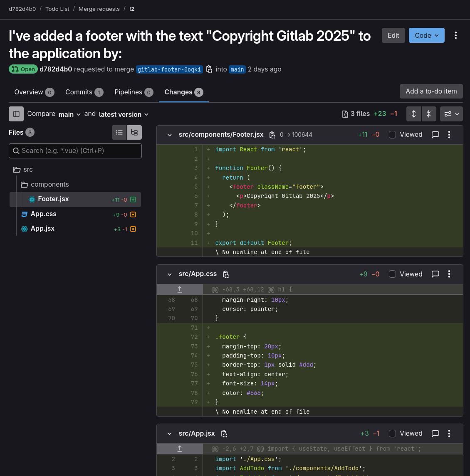This screenshot has height=476, width=470.
Task: Open d782d4b0 author profile link
Action: (x=56, y=69)
